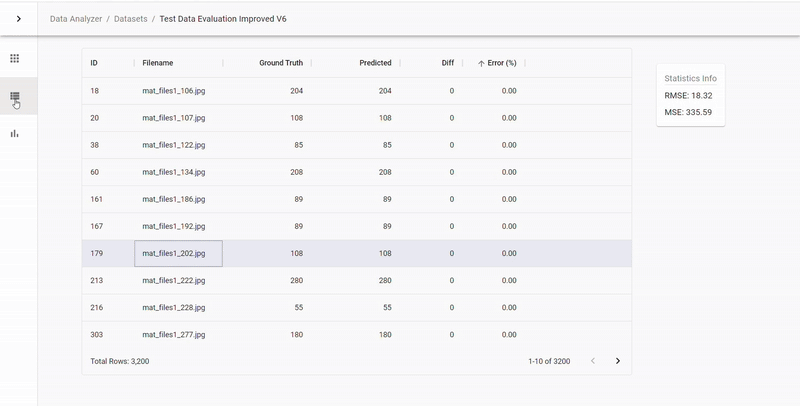Image resolution: width=800 pixels, height=406 pixels.
Task: Click the ID cell 167
Action: [108, 226]
